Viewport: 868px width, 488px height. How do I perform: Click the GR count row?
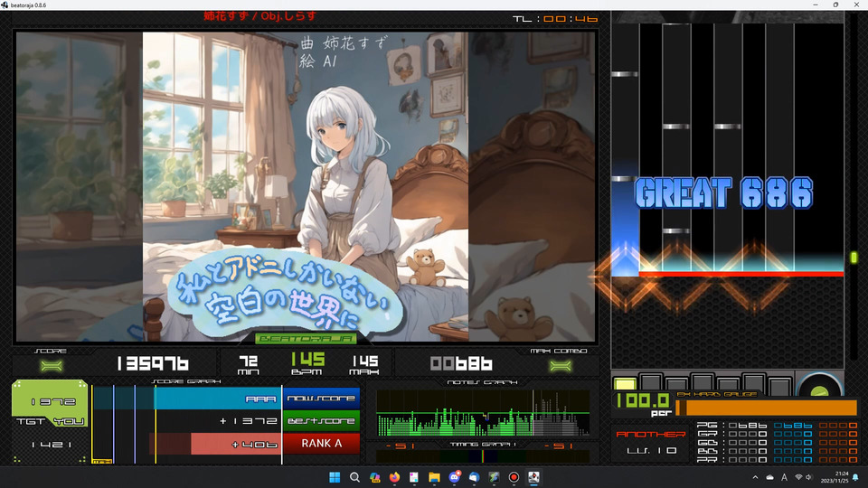pos(777,435)
